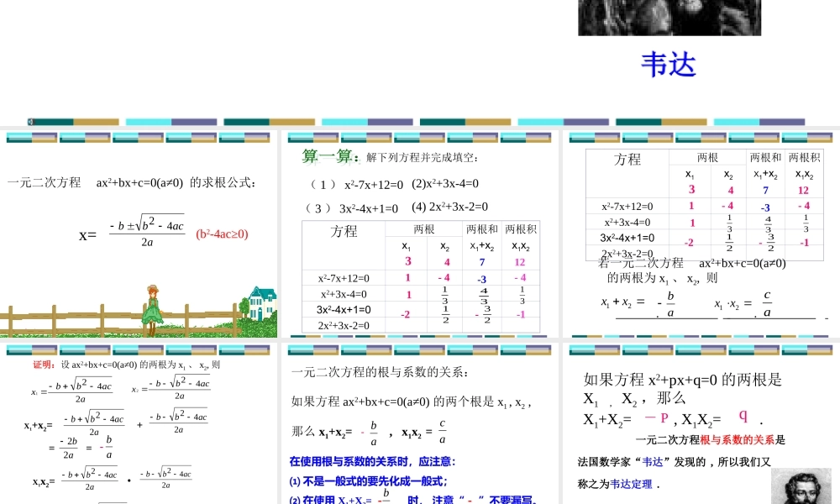Open the quadratic formula 求根公式 slide
Viewport: 840px width, 504px height.
139,234
